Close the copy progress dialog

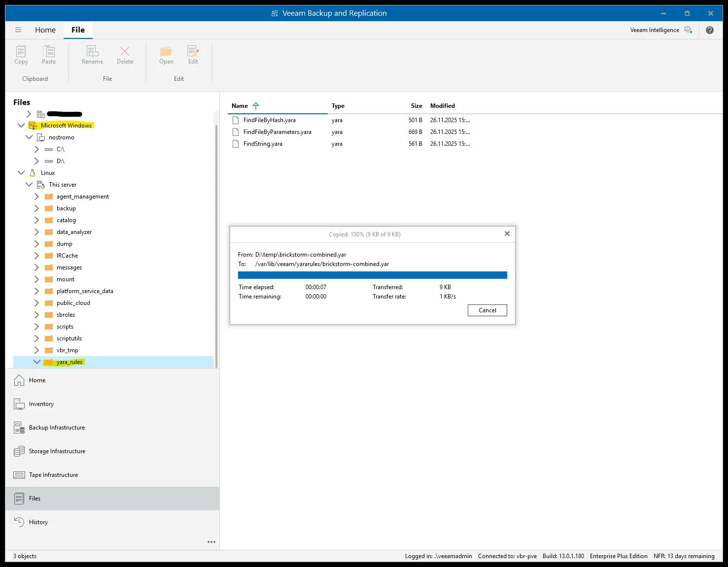[x=507, y=234]
